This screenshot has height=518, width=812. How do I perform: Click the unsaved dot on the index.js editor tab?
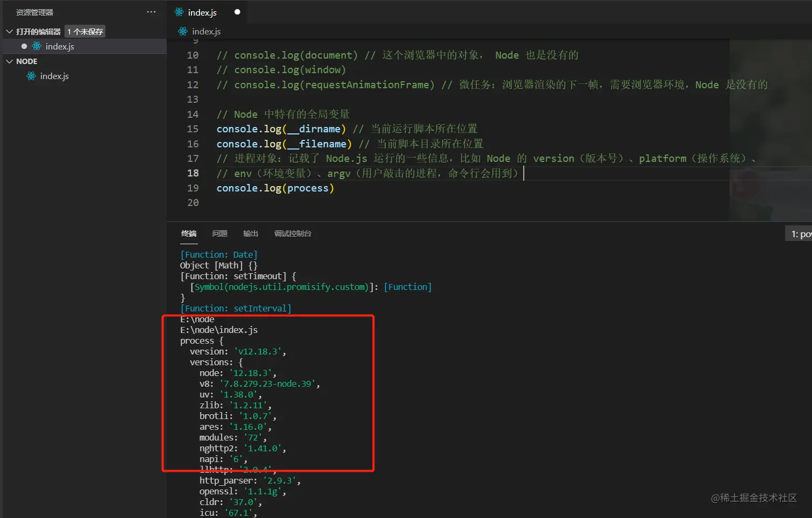(237, 12)
